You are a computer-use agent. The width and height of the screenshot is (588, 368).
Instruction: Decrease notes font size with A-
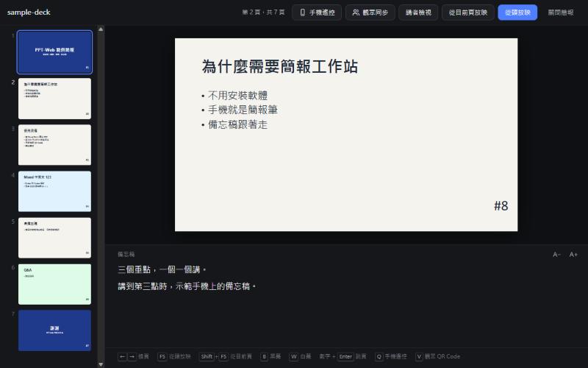(x=556, y=255)
